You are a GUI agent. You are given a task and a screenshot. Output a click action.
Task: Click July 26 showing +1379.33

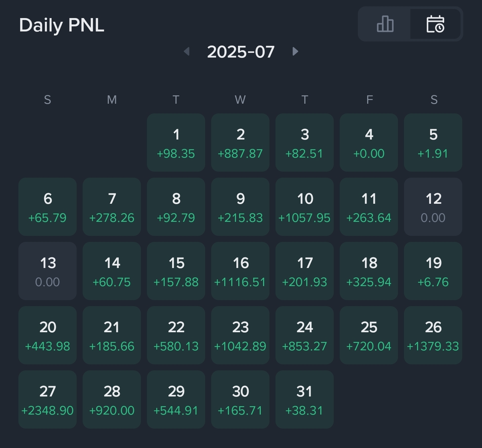pos(433,335)
